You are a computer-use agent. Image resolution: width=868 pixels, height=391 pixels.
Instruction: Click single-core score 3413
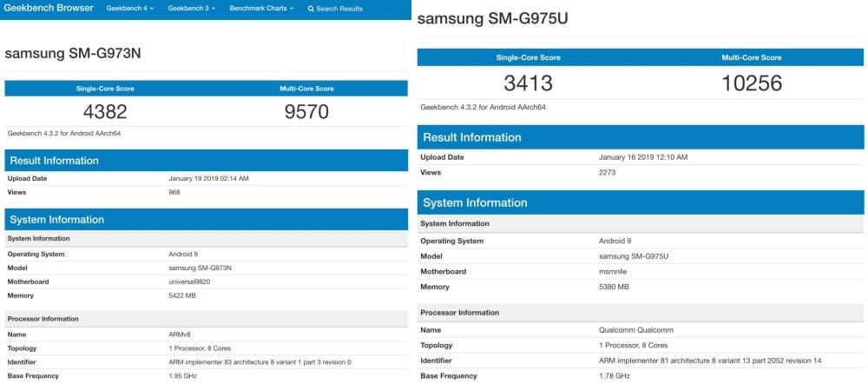coord(528,83)
